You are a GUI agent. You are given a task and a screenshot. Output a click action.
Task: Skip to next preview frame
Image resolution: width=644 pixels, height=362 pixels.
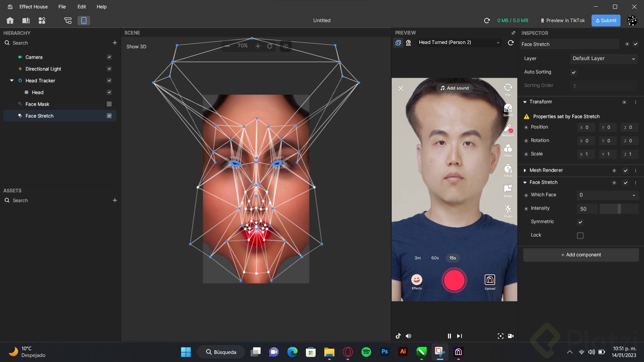pos(460,336)
